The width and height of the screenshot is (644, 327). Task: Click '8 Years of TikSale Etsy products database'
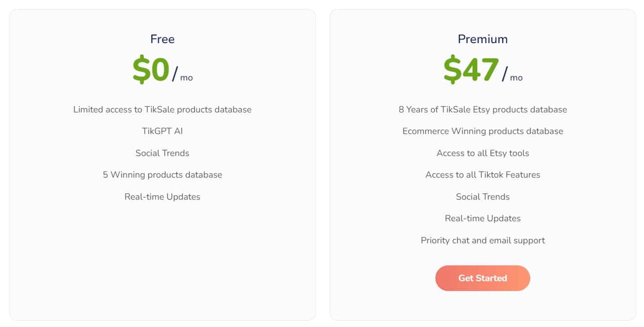(482, 109)
